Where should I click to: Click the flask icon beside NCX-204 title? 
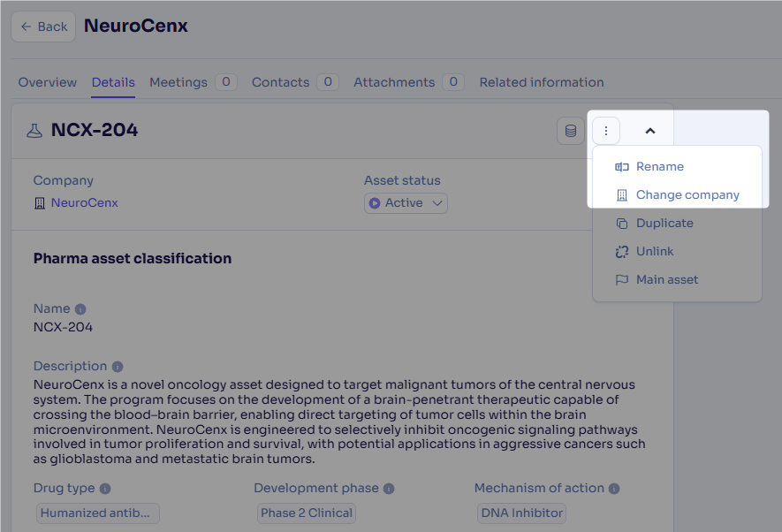[x=34, y=131]
